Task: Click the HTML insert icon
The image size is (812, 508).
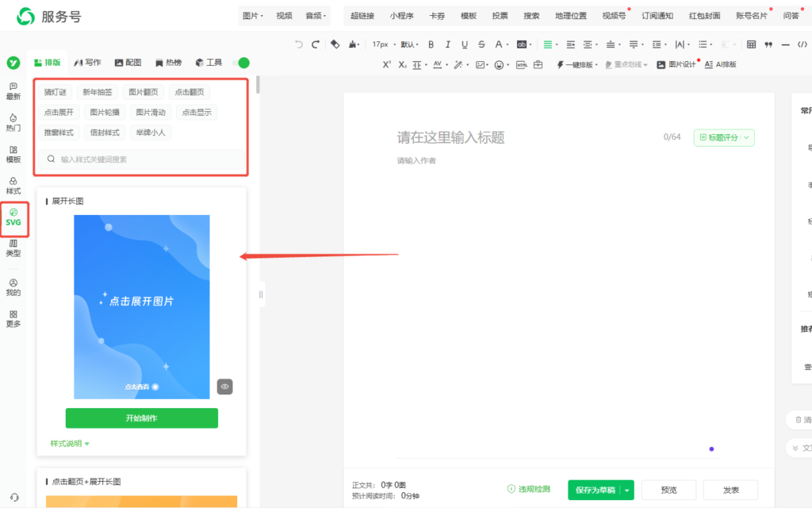Action: coord(522,65)
